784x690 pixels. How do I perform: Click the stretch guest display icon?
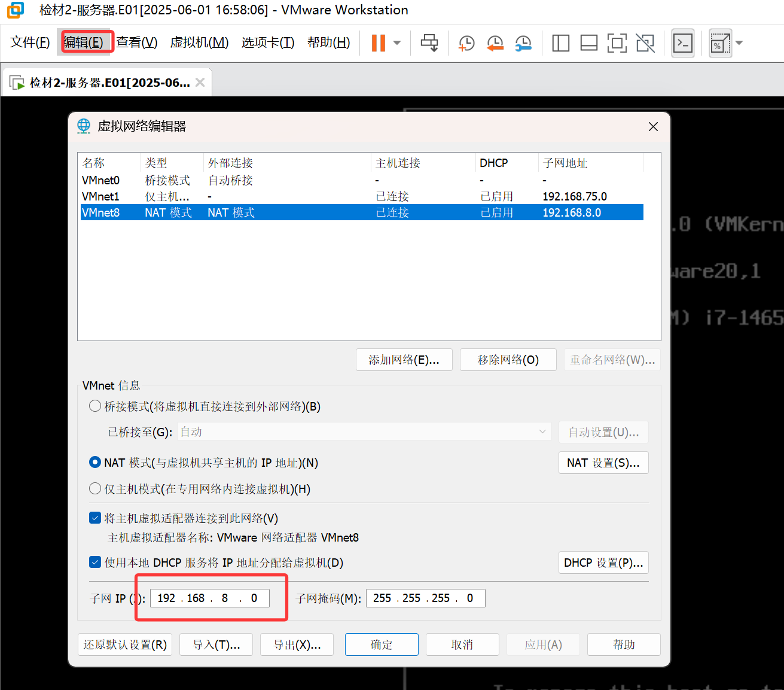720,43
